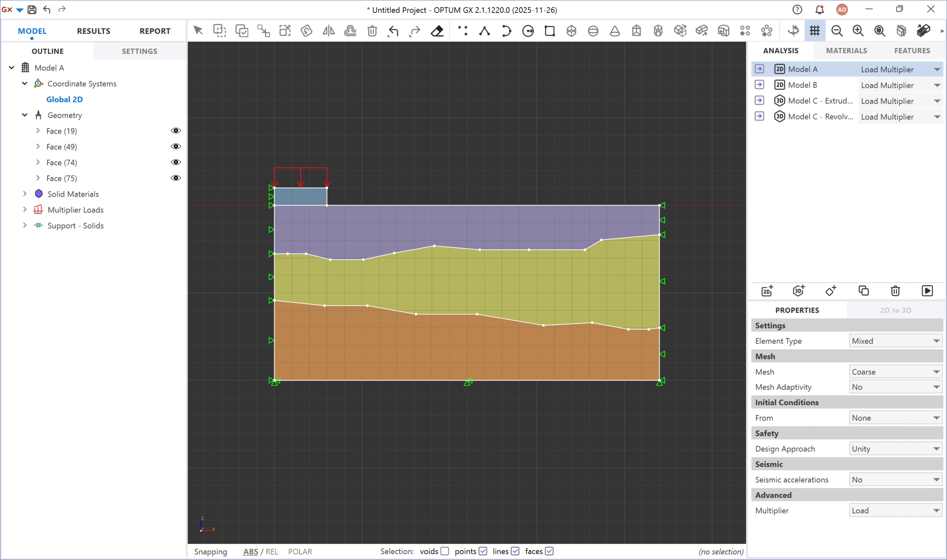Image resolution: width=947 pixels, height=560 pixels.
Task: Enable the voids selection checkbox
Action: point(445,551)
